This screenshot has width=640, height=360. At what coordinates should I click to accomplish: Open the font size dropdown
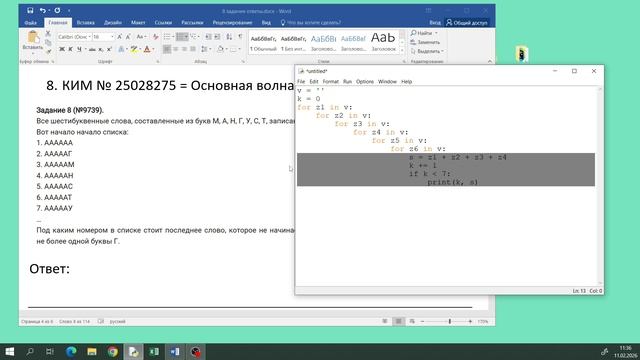pos(112,37)
